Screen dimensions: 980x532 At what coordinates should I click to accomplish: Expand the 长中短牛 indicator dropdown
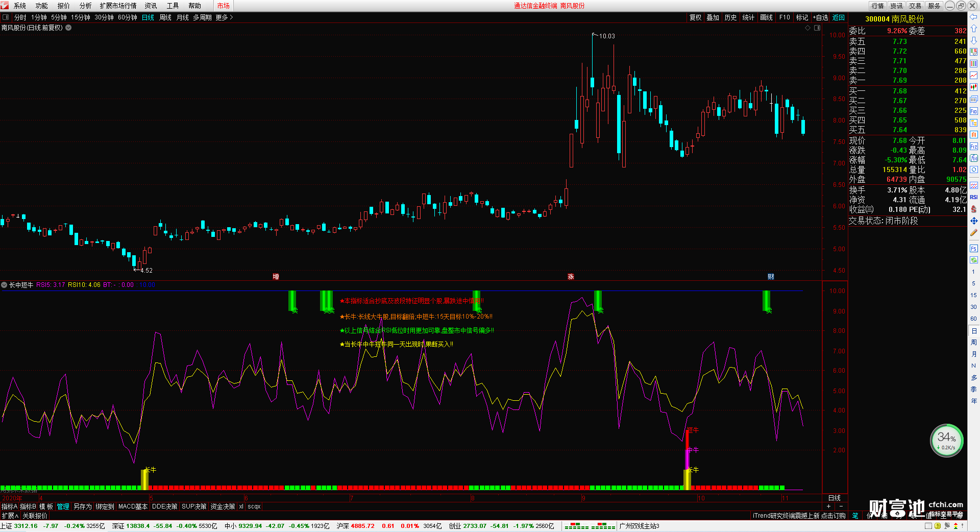coord(4,285)
